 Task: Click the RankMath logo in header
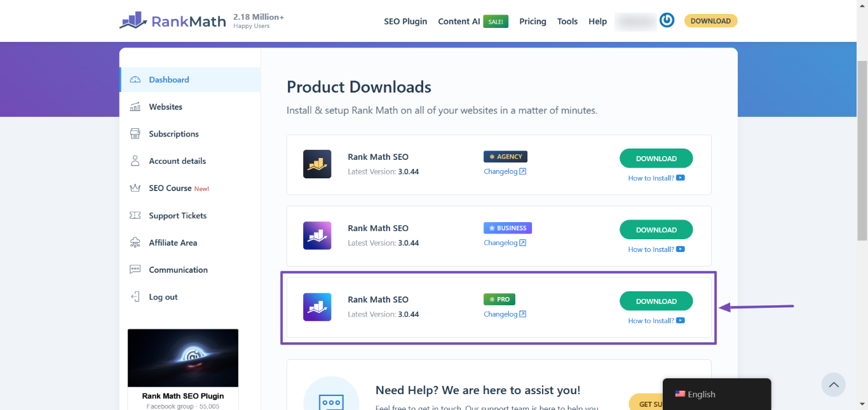click(x=172, y=21)
